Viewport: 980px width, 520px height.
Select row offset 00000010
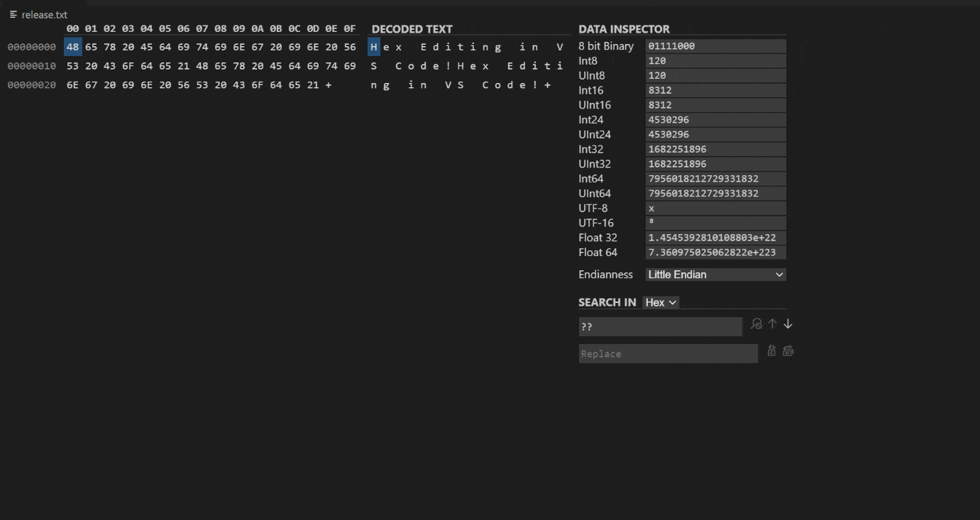click(32, 66)
